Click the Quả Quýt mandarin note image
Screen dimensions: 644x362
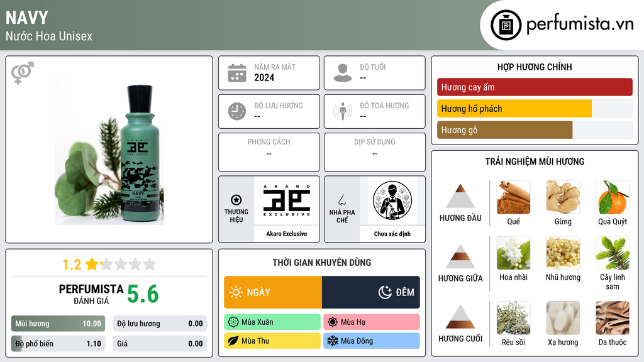613,197
